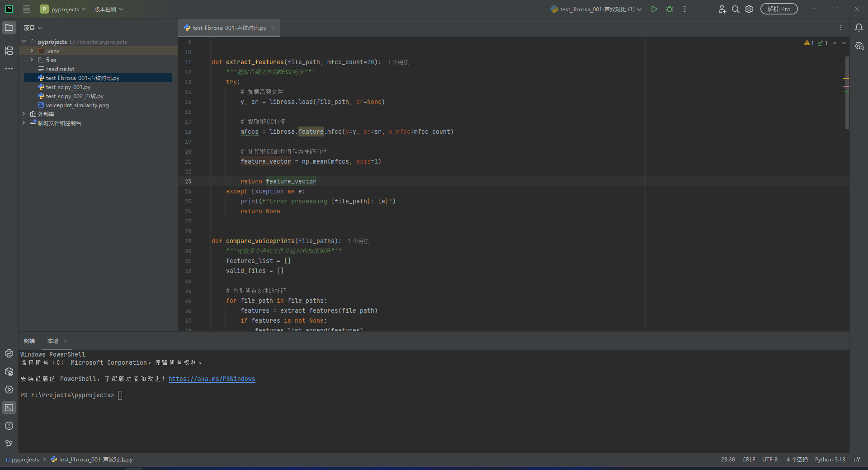Close the test_librosa_001 editor tab
Image resolution: width=868 pixels, height=470 pixels.
coord(273,28)
